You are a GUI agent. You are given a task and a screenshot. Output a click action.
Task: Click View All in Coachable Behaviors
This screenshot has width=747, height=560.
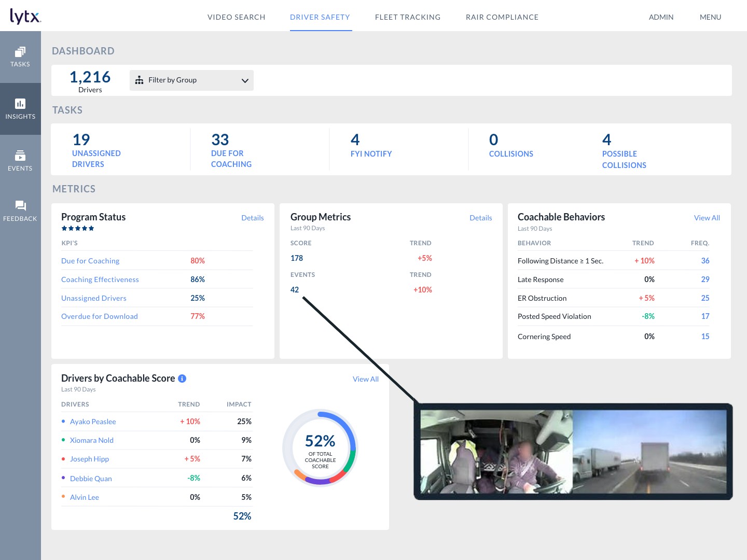707,218
